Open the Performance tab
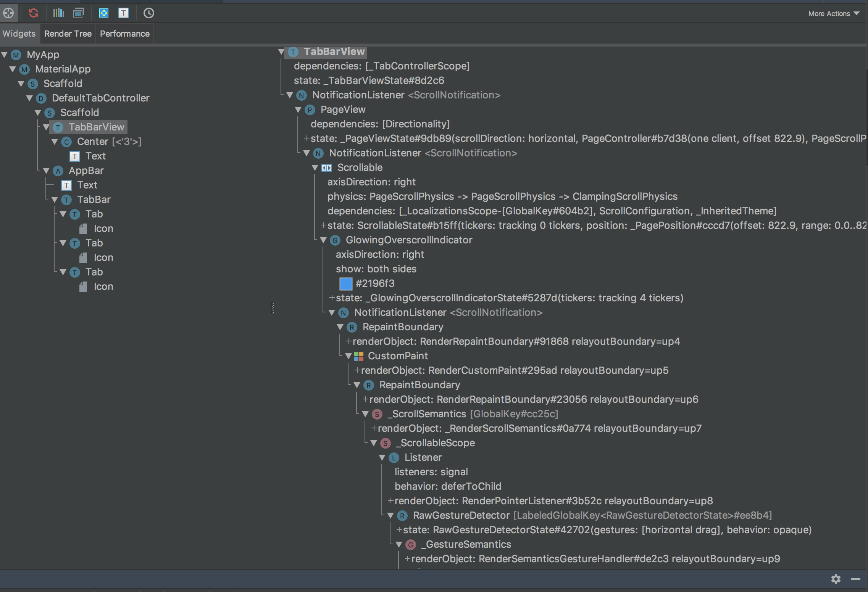This screenshot has width=868, height=592. click(124, 34)
